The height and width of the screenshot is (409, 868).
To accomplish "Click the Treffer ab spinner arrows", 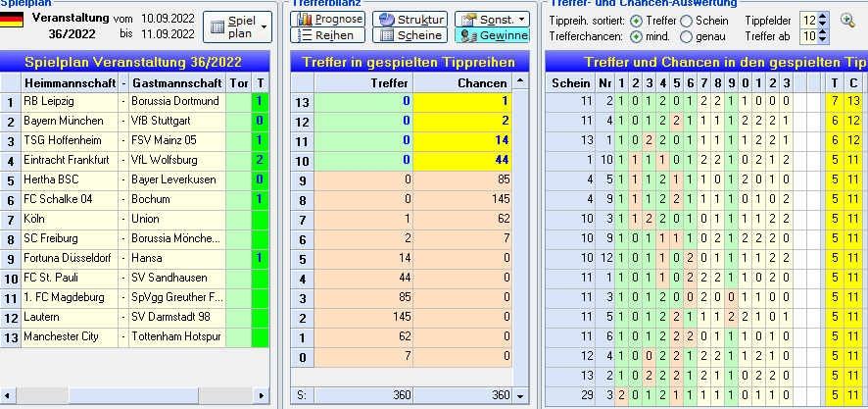I will pos(822,37).
